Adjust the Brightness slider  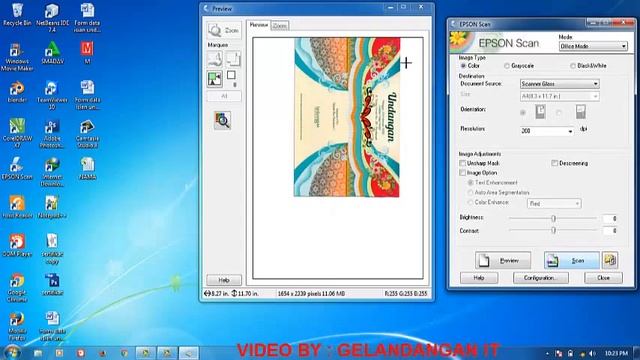click(x=553, y=218)
